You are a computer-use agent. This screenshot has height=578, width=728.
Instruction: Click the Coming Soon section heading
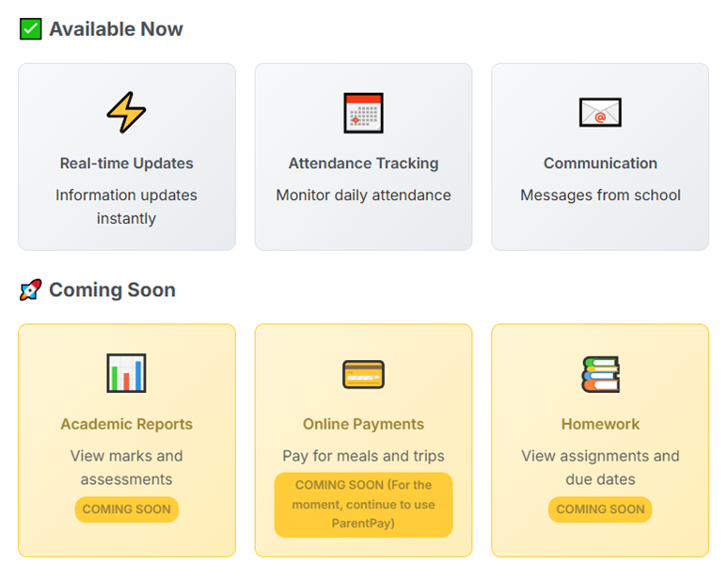[x=112, y=289]
